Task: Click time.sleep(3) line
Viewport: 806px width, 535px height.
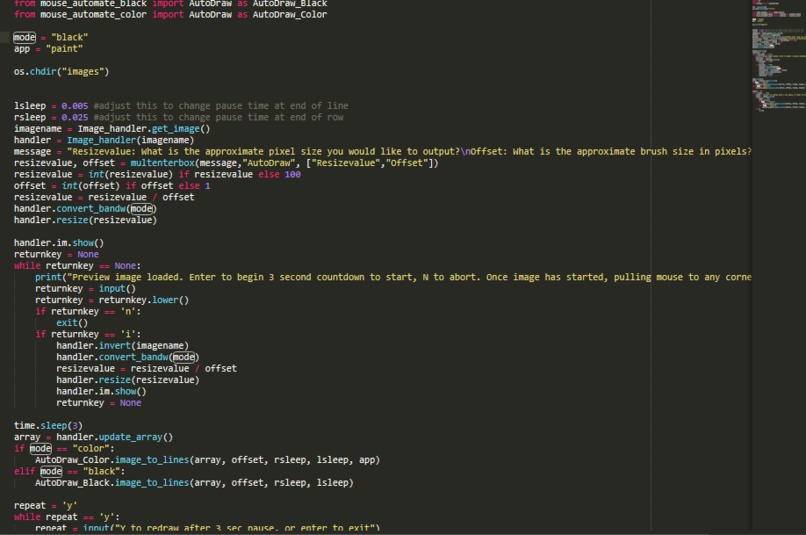Action: point(48,426)
